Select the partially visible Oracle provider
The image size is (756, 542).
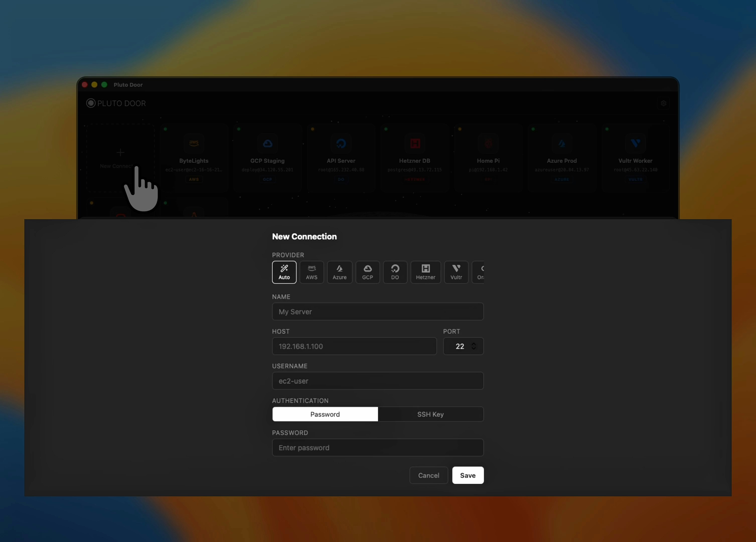click(479, 272)
